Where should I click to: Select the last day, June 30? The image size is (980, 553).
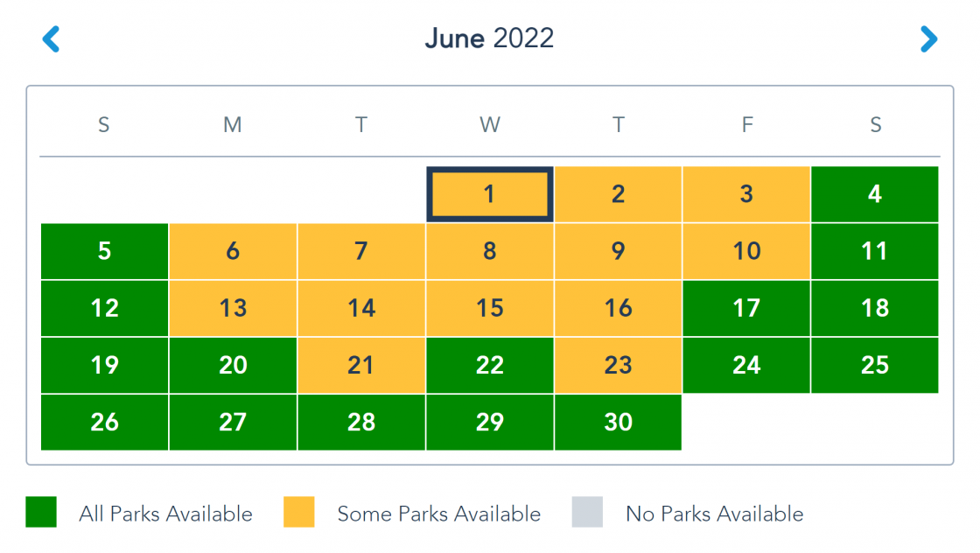(618, 423)
